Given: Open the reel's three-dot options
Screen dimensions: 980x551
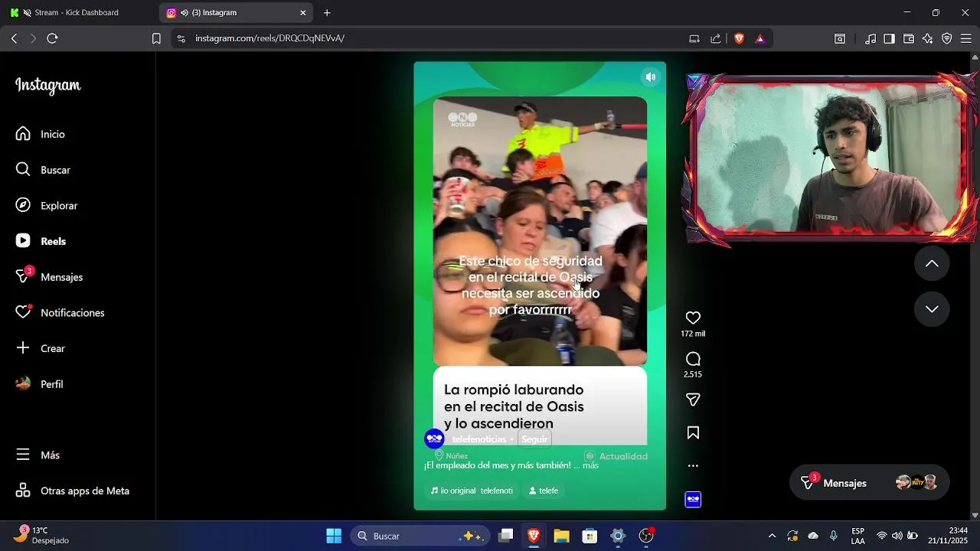Looking at the screenshot, I should point(693,465).
